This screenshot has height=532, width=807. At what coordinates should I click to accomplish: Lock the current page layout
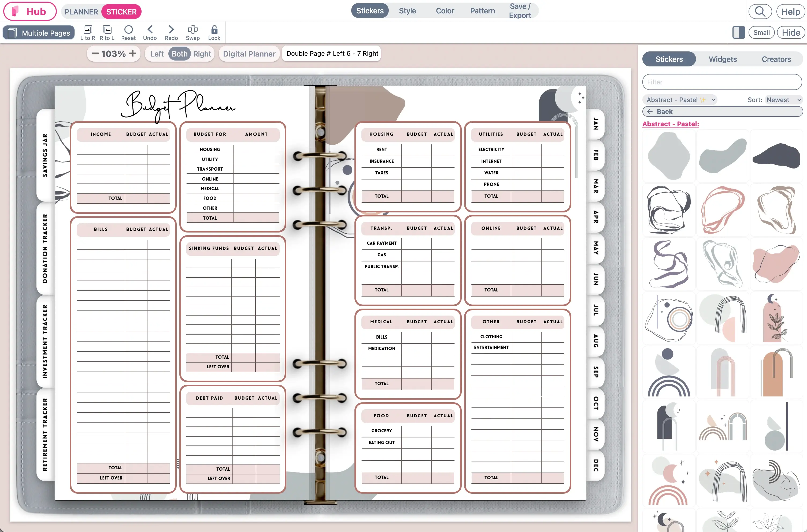pyautogui.click(x=214, y=32)
